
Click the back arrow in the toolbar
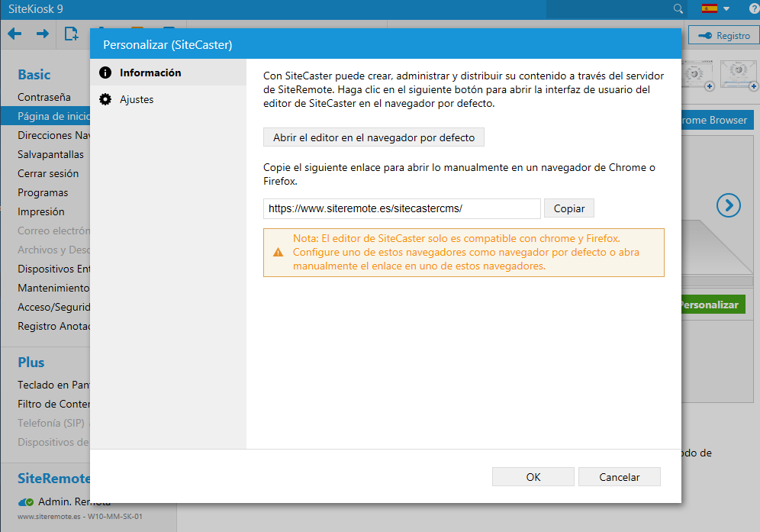[x=14, y=34]
